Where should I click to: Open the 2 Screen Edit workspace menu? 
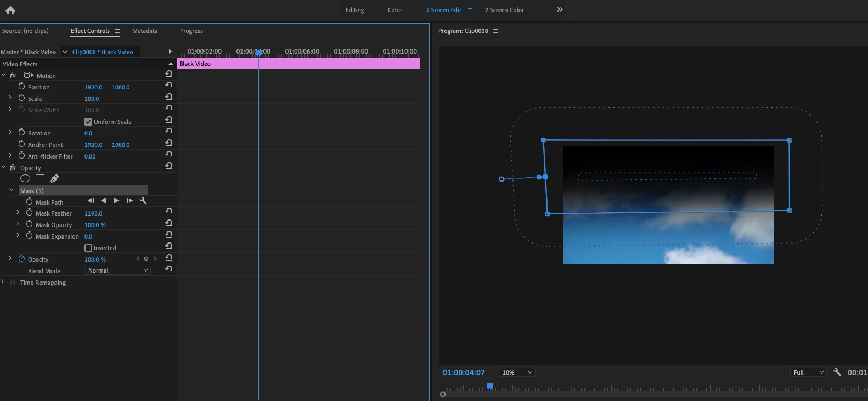pyautogui.click(x=470, y=10)
